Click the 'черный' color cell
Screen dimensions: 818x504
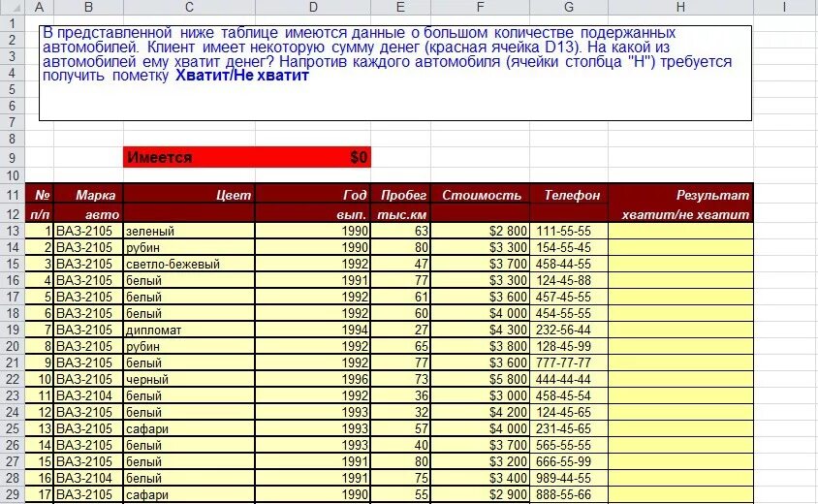(x=189, y=379)
